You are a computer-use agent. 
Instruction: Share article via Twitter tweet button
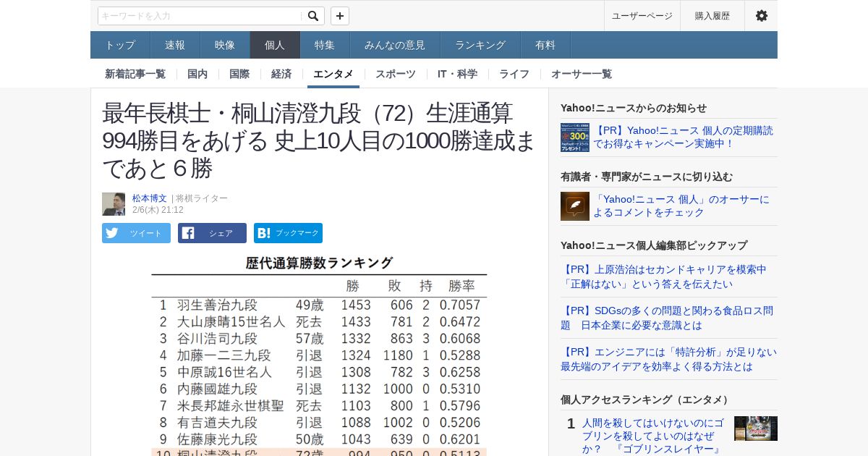[x=136, y=233]
